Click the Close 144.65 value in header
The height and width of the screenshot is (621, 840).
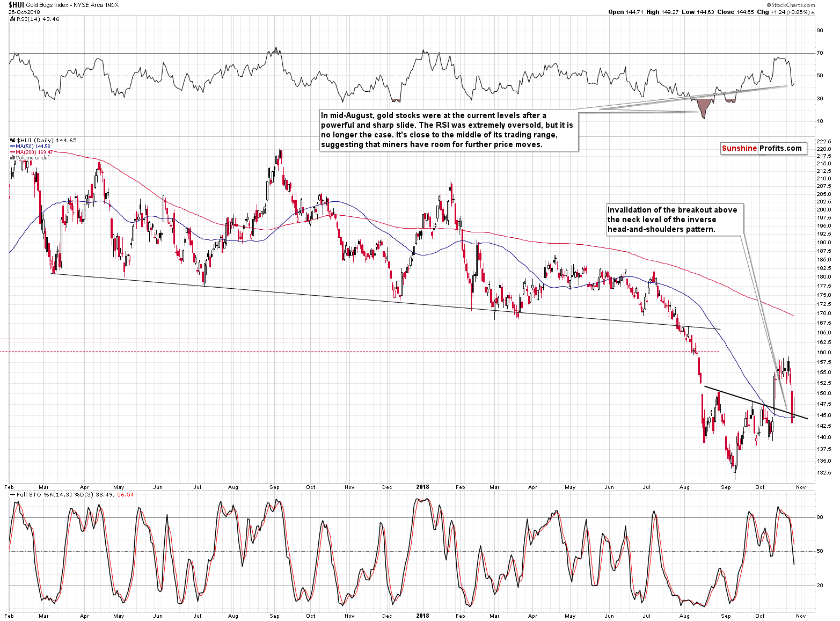point(735,12)
